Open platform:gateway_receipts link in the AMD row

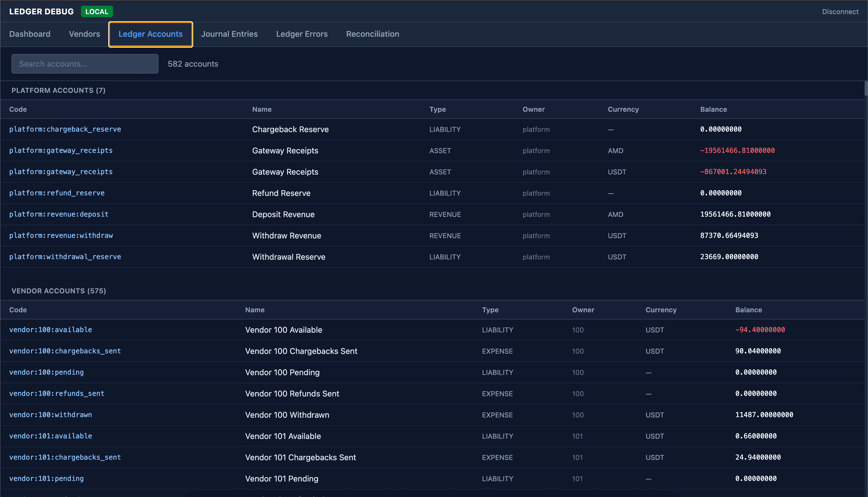pos(61,150)
